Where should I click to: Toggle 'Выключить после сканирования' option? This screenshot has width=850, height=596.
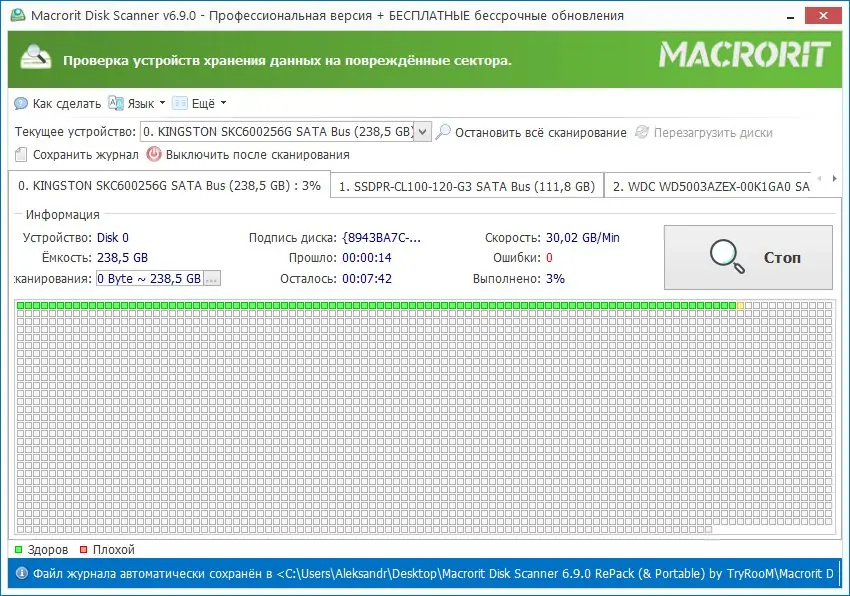[248, 155]
